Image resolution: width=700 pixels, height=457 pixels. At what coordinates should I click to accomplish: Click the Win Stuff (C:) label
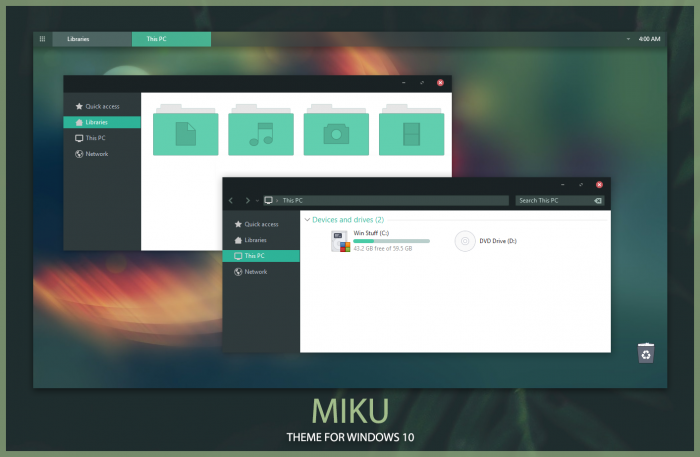[371, 233]
